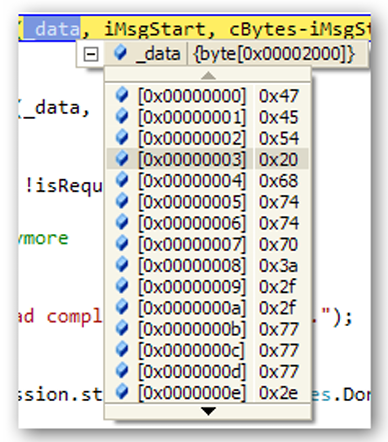
Task: Select index label [0x00000004]
Action: (x=192, y=181)
